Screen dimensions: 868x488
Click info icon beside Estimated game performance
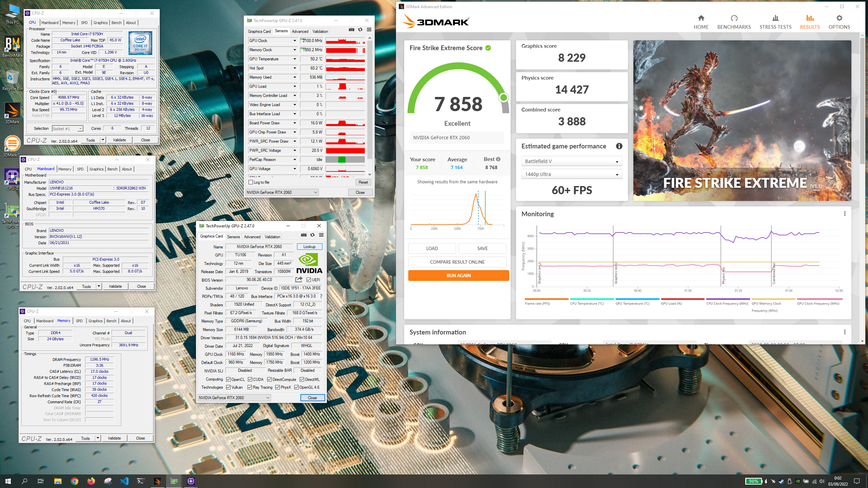pos(619,146)
